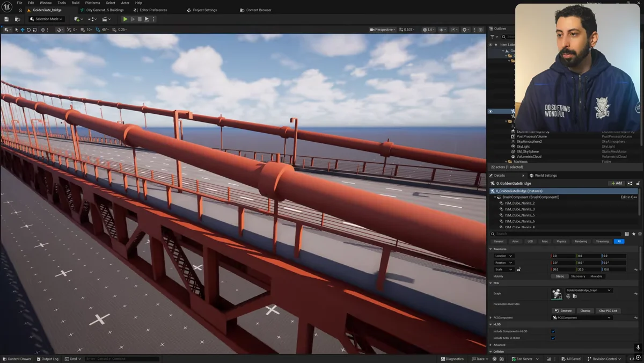The width and height of the screenshot is (644, 363).
Task: Open Details property matrix grid icon
Action: pyautogui.click(x=627, y=234)
